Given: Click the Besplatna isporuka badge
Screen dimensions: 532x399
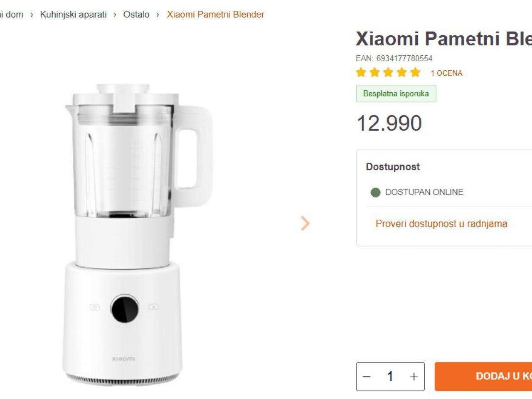Looking at the screenshot, I should [x=396, y=94].
